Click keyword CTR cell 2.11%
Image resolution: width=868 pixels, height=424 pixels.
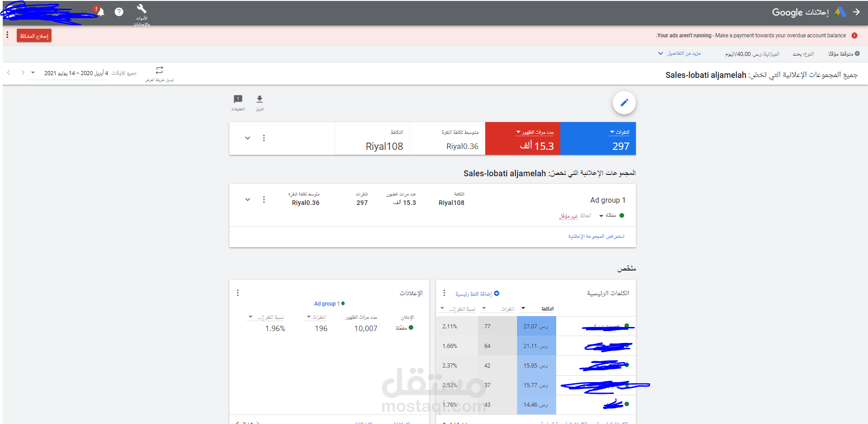click(457, 327)
